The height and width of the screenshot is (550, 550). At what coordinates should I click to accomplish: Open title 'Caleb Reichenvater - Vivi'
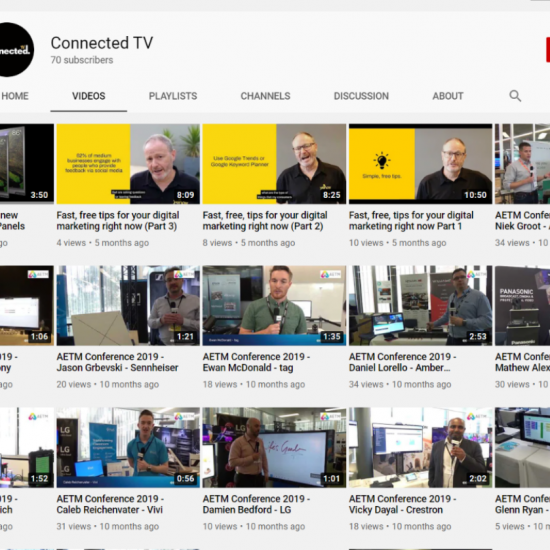[110, 504]
